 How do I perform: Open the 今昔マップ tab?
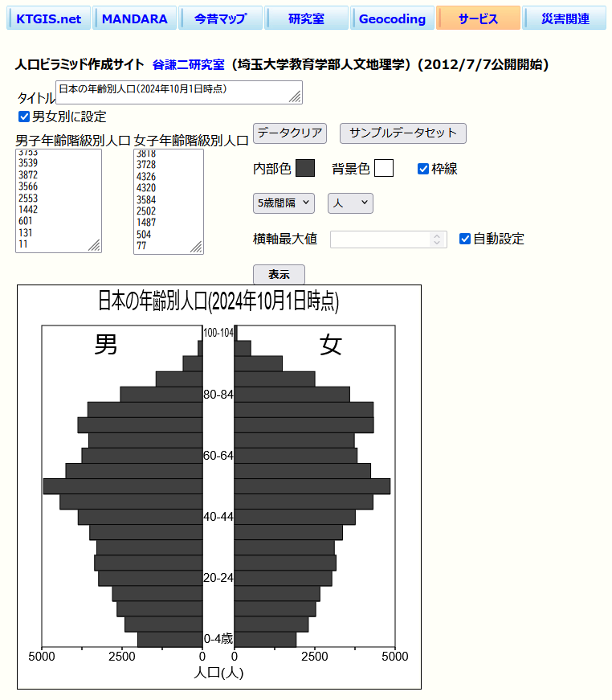point(220,18)
